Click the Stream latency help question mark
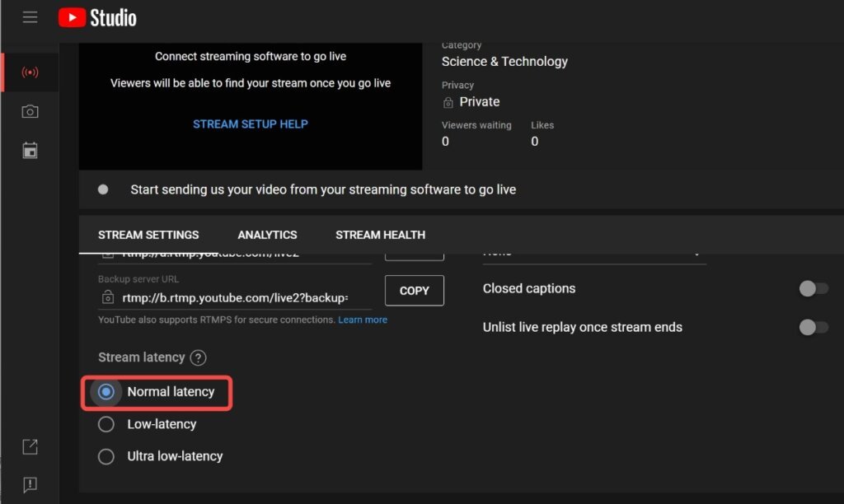 pos(198,357)
